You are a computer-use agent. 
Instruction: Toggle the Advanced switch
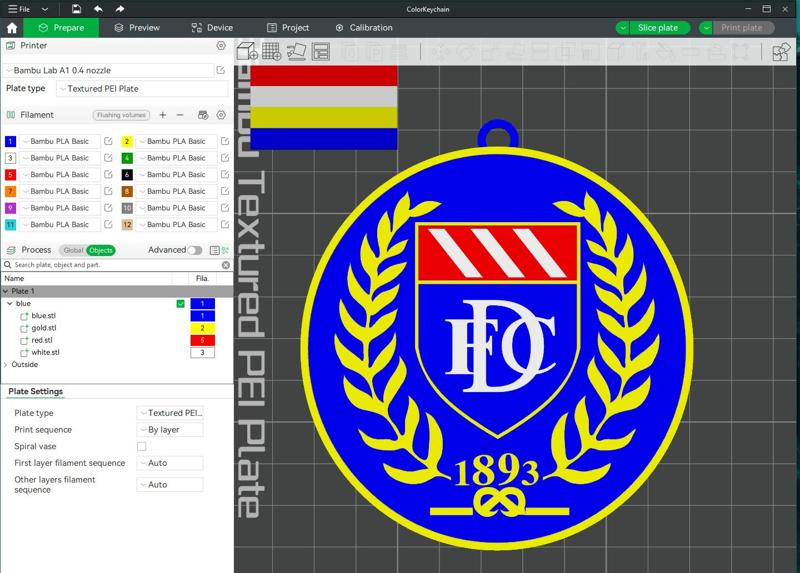[195, 250]
